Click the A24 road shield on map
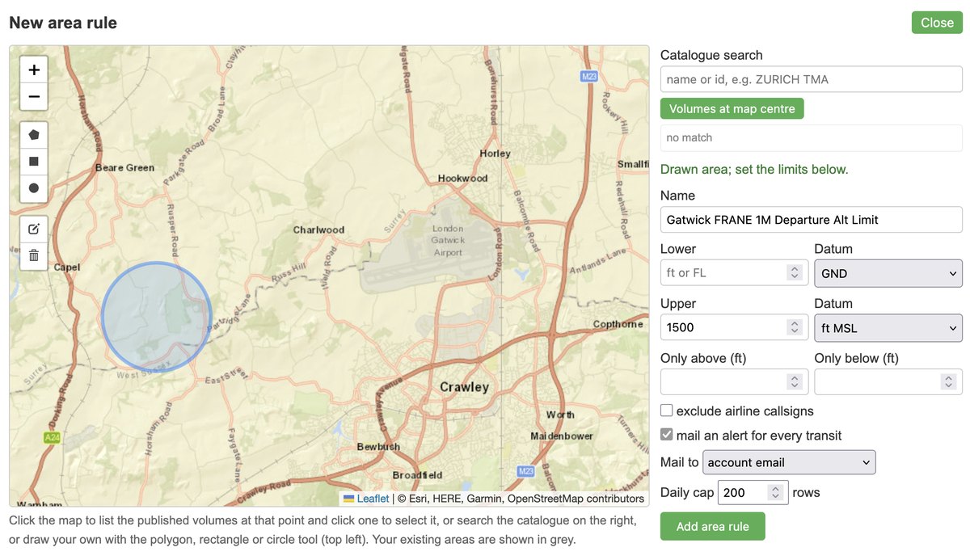Image resolution: width=970 pixels, height=560 pixels. (52, 437)
